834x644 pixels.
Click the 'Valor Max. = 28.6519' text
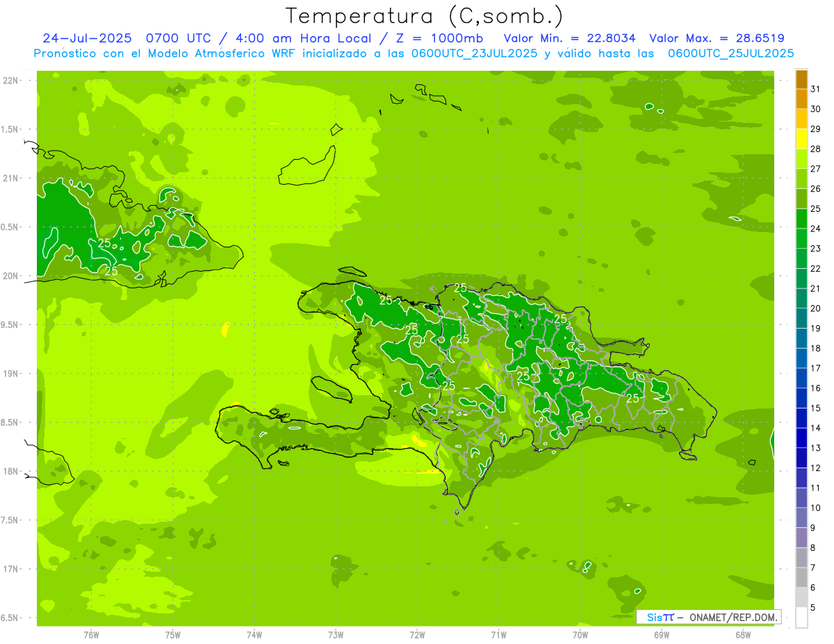click(x=717, y=38)
